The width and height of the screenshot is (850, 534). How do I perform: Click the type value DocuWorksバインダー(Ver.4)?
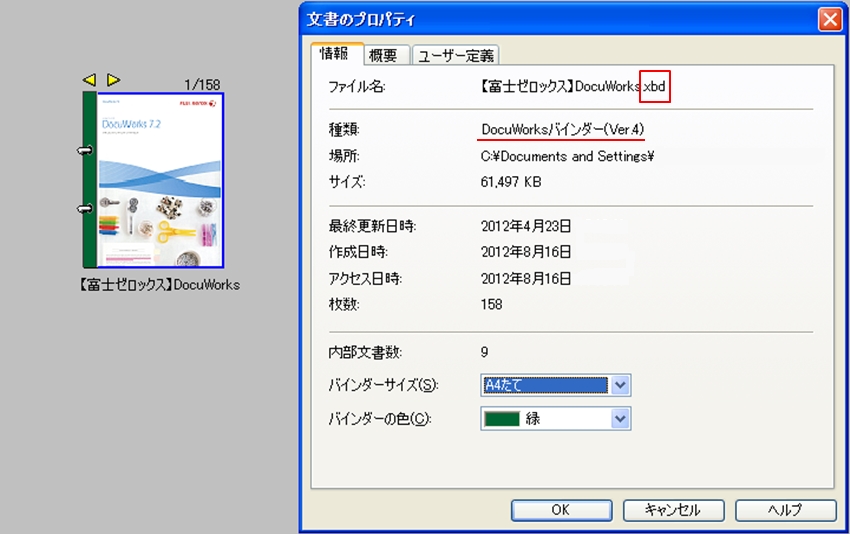[562, 130]
